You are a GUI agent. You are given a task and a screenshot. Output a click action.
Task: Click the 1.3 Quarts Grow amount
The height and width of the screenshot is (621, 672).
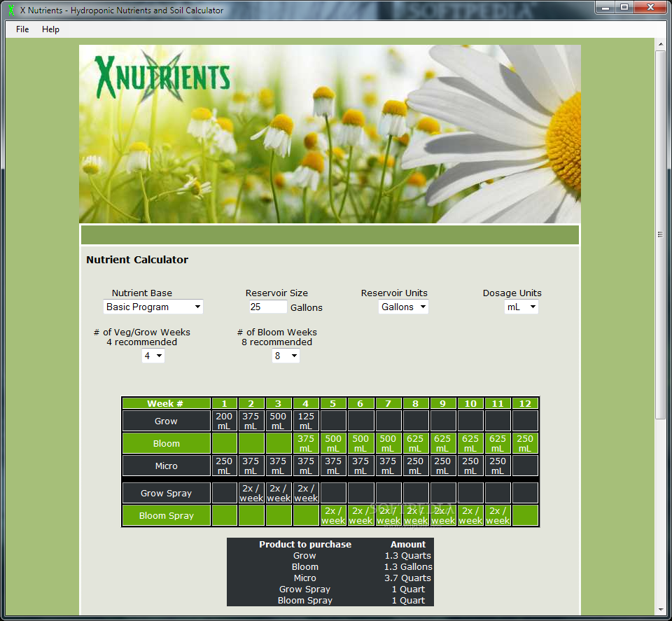(407, 556)
